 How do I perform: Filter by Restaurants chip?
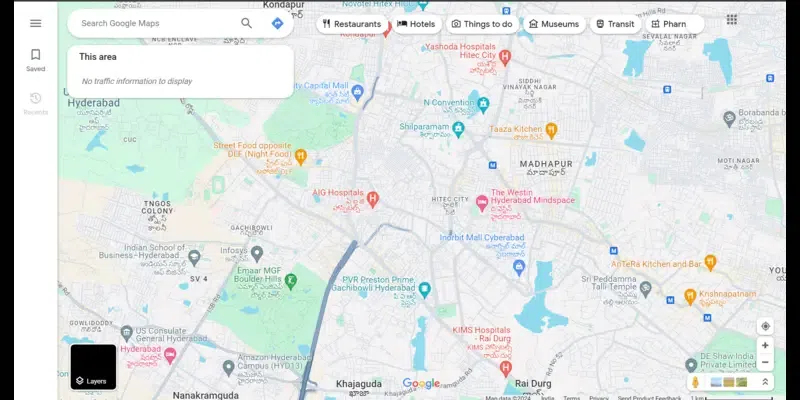pos(352,24)
